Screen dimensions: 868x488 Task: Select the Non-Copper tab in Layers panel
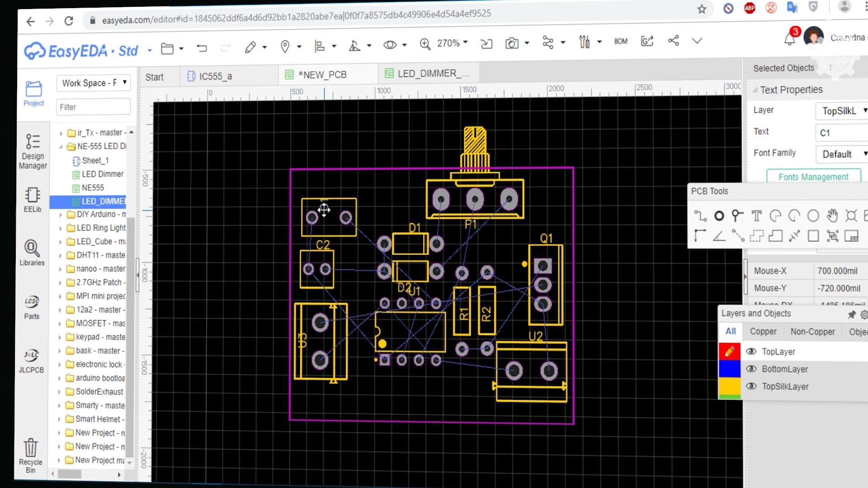(812, 331)
